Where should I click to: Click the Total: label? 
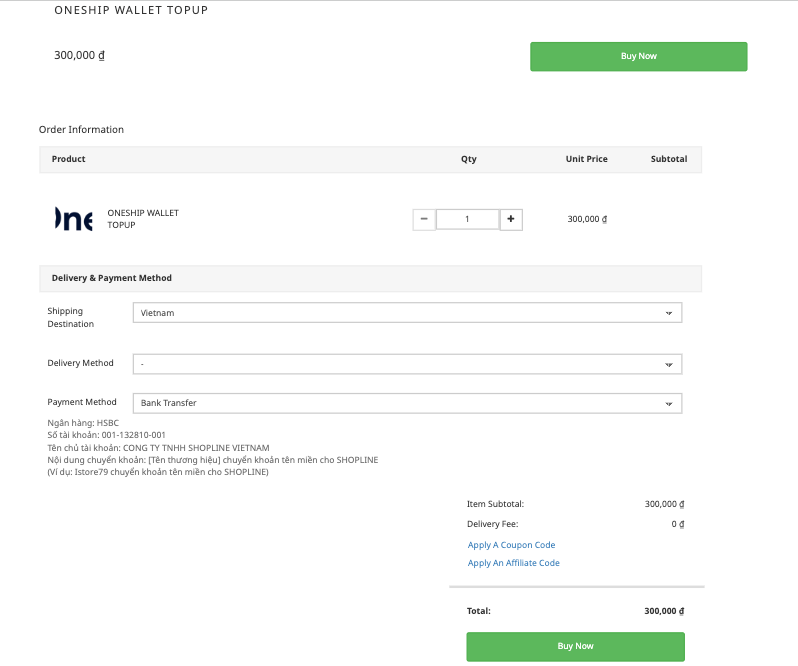[479, 611]
